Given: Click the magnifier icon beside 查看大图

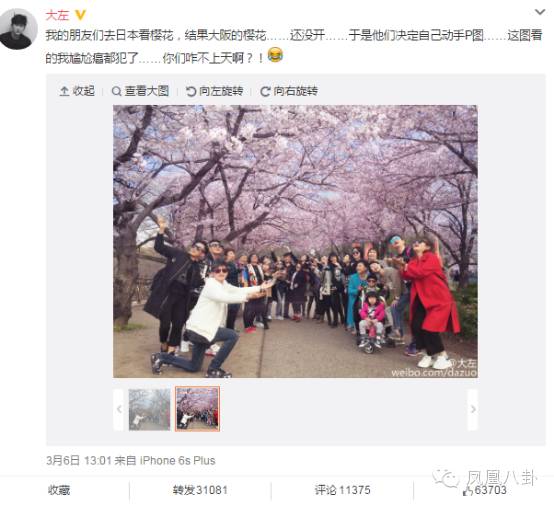Looking at the screenshot, I should tap(116, 92).
